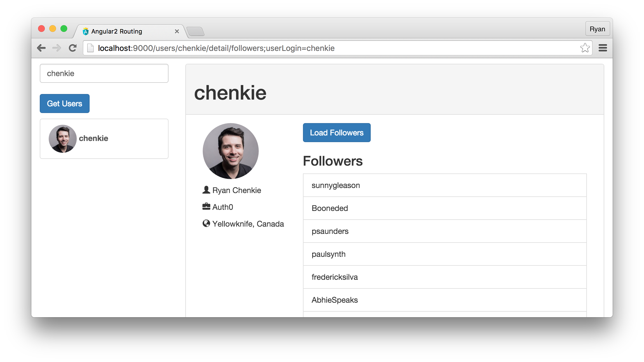
Task: Click the globe icon beside Yellowknife, Canada
Action: click(x=206, y=224)
